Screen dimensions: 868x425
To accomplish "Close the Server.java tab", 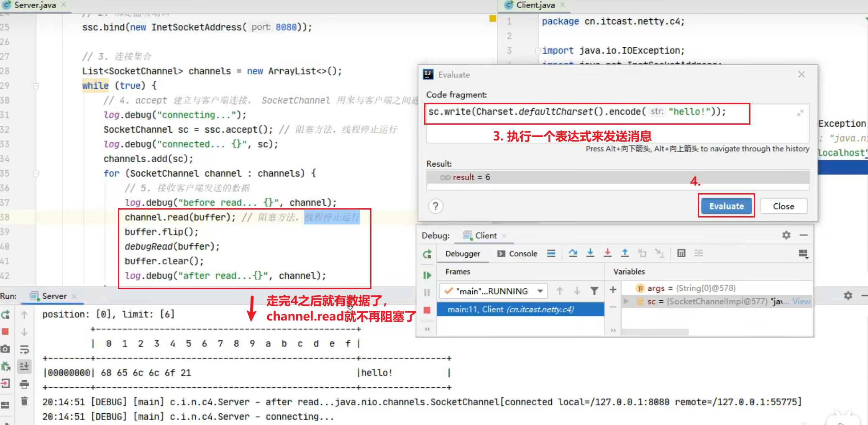I will [64, 5].
